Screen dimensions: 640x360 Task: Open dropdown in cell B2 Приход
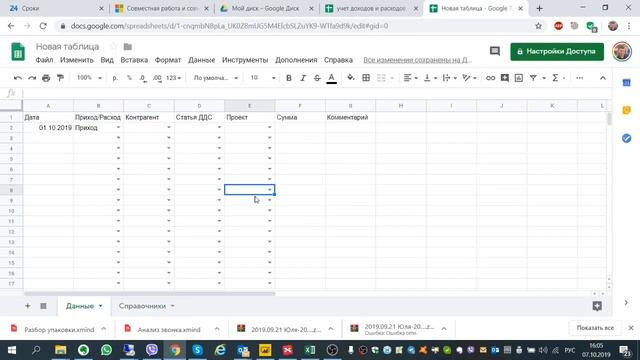[118, 128]
